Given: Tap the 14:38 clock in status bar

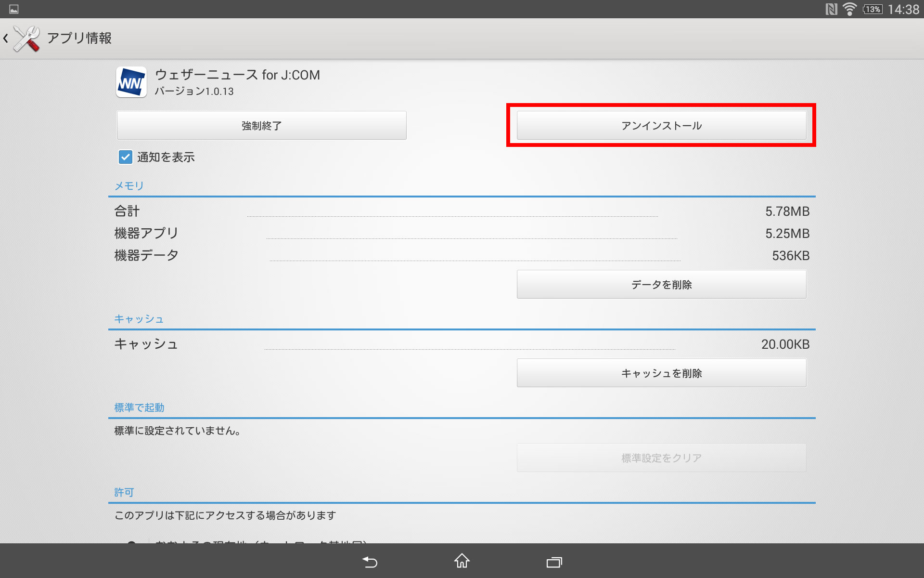Looking at the screenshot, I should tap(903, 9).
